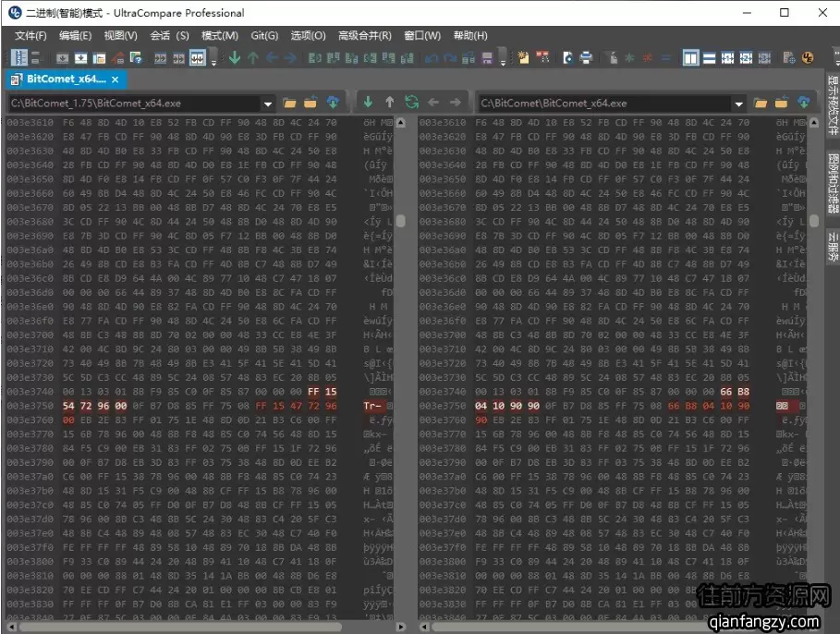This screenshot has width=840, height=634.
Task: Toggle the green asterisk filter icon
Action: tap(629, 58)
